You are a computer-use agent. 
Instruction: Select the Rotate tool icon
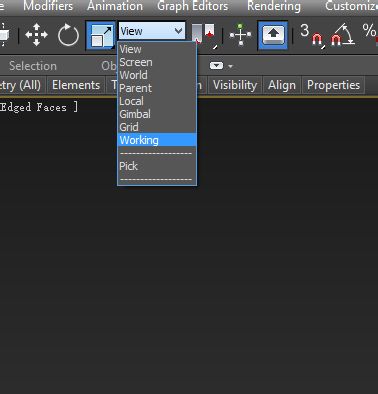[x=68, y=35]
